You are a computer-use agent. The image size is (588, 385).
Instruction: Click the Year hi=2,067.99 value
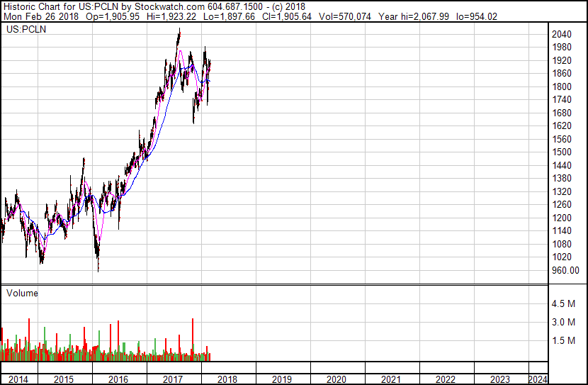(414, 16)
